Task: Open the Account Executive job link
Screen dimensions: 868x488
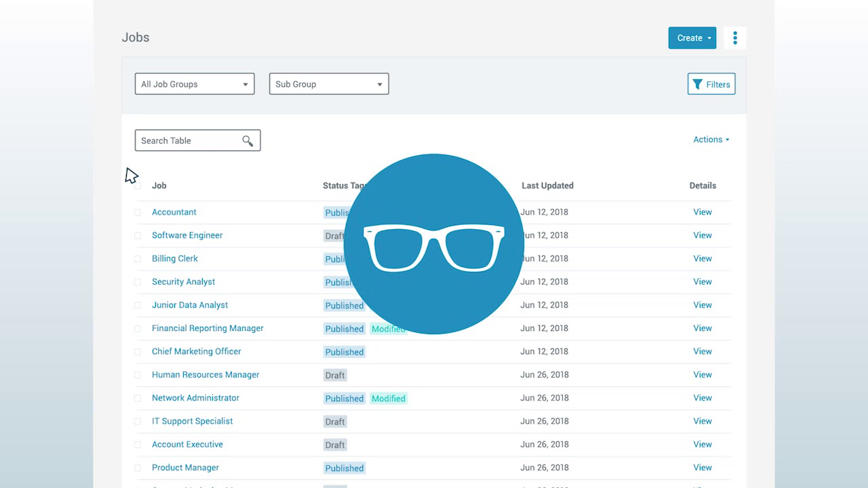Action: [187, 445]
